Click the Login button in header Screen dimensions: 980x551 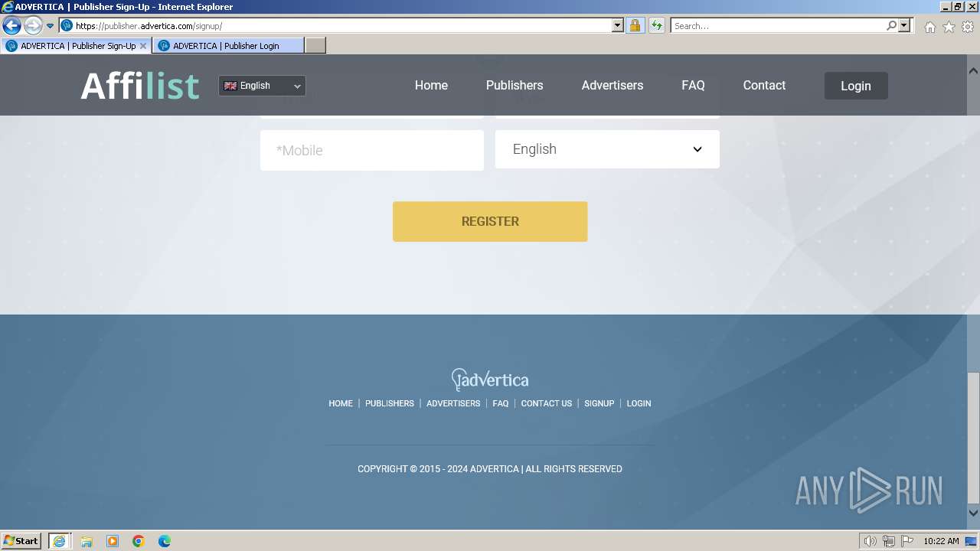pos(856,86)
